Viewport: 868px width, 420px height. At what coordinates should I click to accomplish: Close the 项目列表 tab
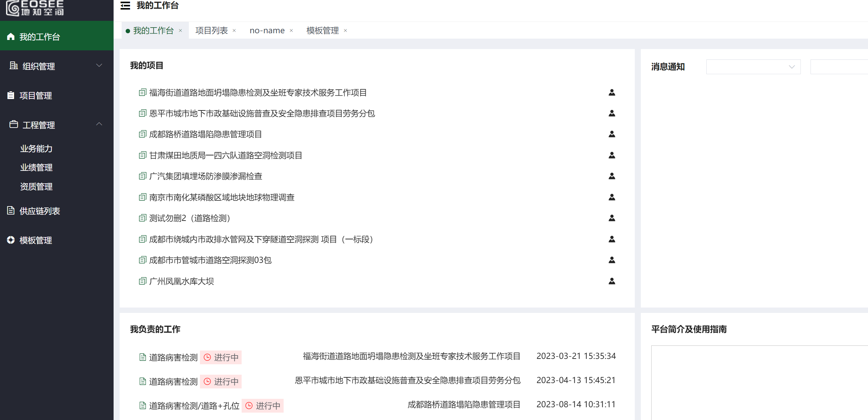[x=234, y=31]
